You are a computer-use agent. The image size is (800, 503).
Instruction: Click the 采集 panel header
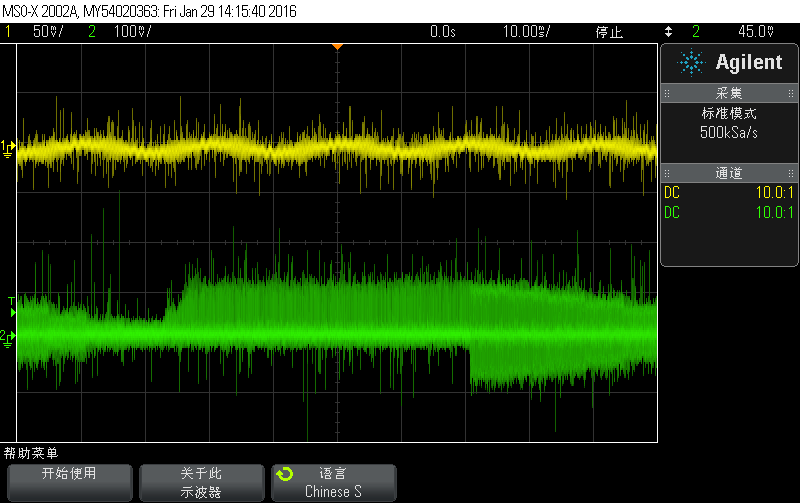point(729,93)
